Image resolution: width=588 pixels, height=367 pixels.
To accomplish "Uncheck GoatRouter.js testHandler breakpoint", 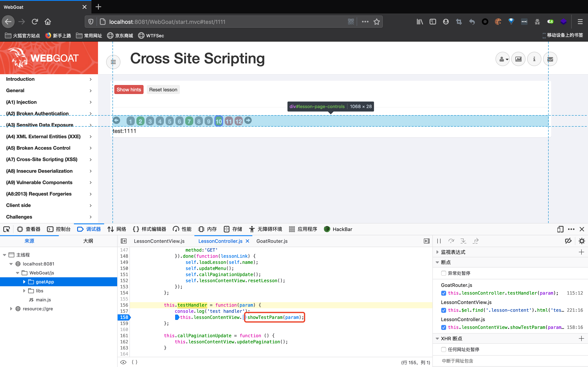I will [x=443, y=293].
